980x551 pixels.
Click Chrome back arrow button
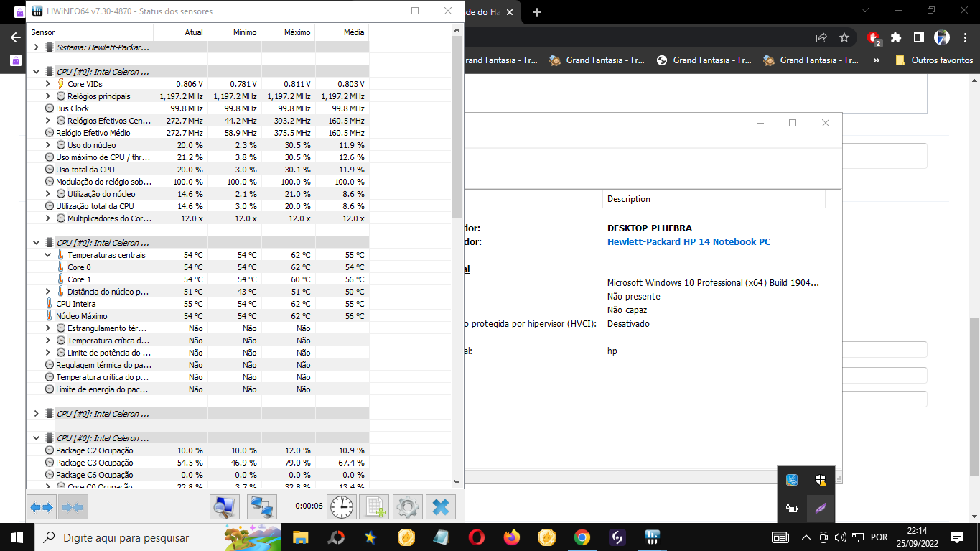(x=15, y=37)
